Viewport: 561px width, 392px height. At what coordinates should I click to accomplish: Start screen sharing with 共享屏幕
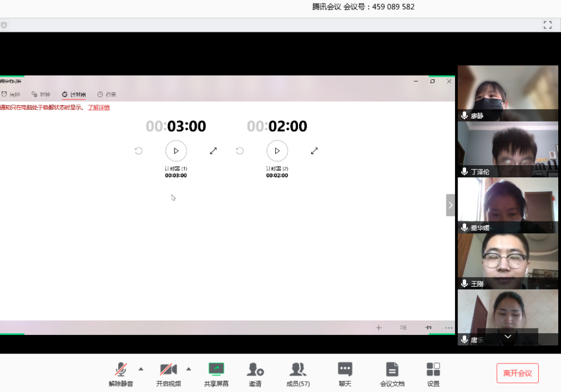coord(216,370)
